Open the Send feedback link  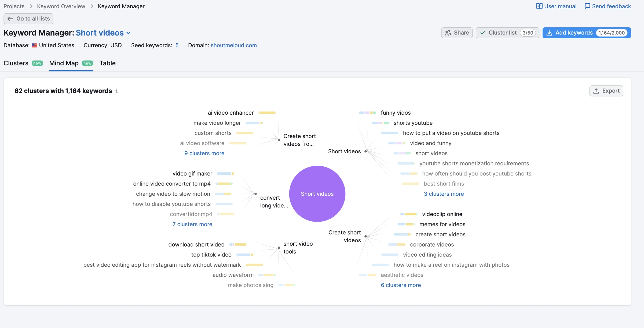point(608,6)
